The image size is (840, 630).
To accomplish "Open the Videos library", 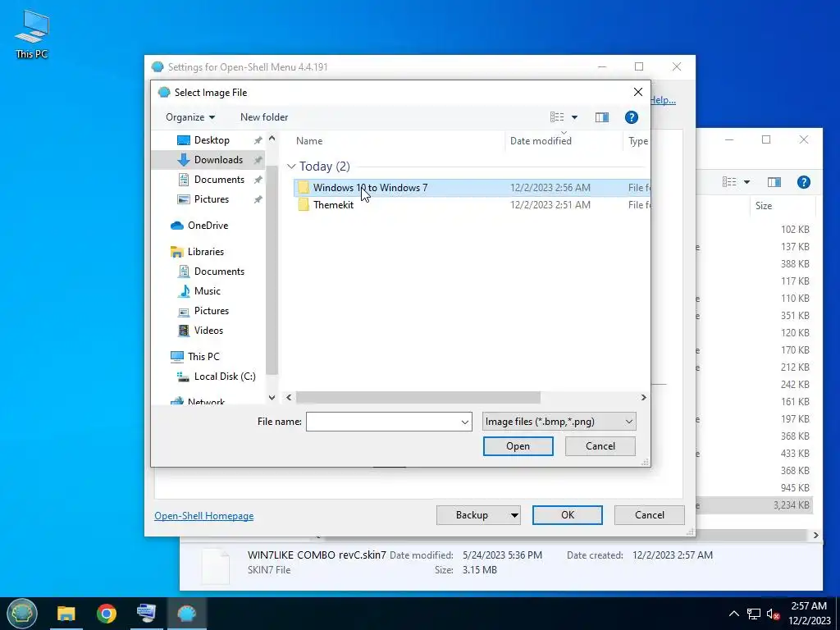I will pos(208,331).
